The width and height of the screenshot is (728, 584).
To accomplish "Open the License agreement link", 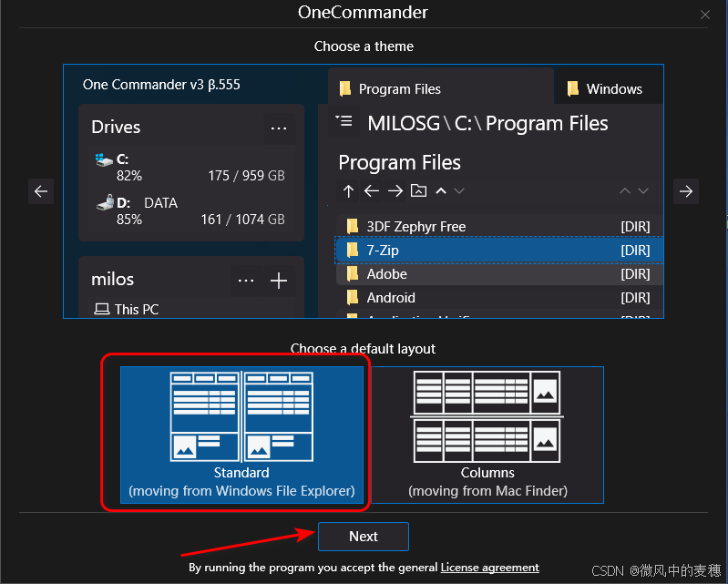I will pos(490,568).
